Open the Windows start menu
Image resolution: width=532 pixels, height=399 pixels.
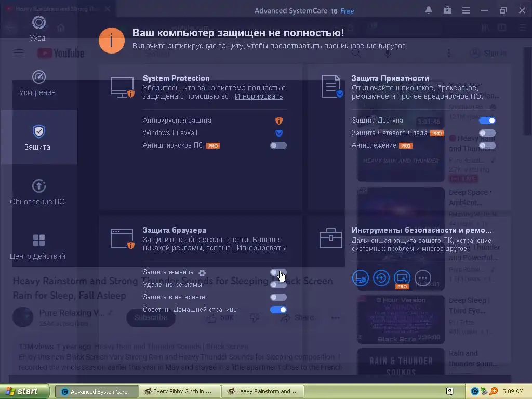click(24, 392)
